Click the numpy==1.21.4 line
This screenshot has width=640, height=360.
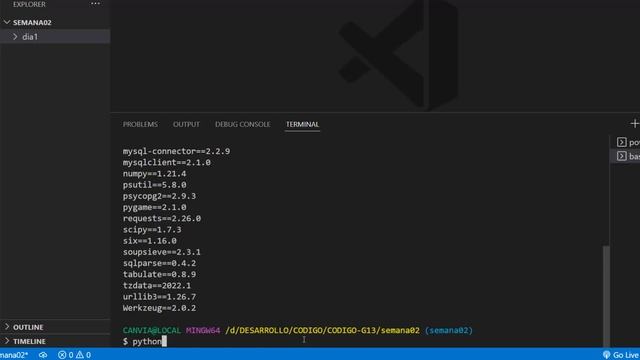(x=154, y=174)
